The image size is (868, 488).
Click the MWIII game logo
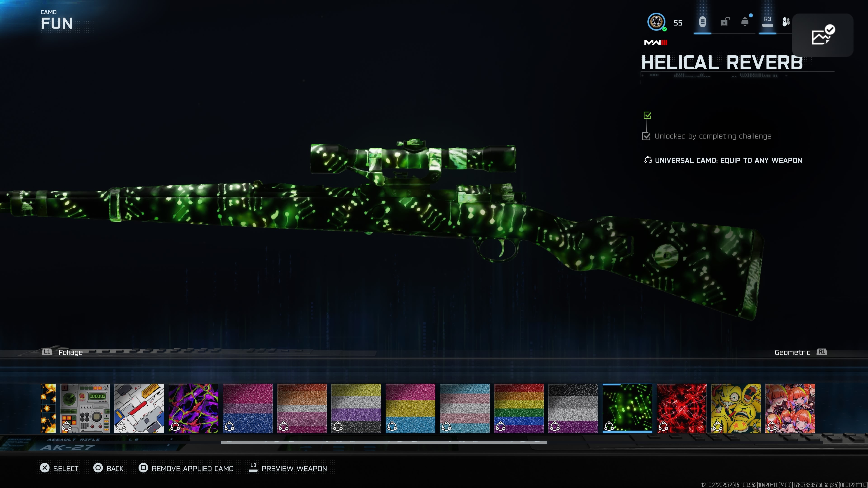pyautogui.click(x=656, y=42)
